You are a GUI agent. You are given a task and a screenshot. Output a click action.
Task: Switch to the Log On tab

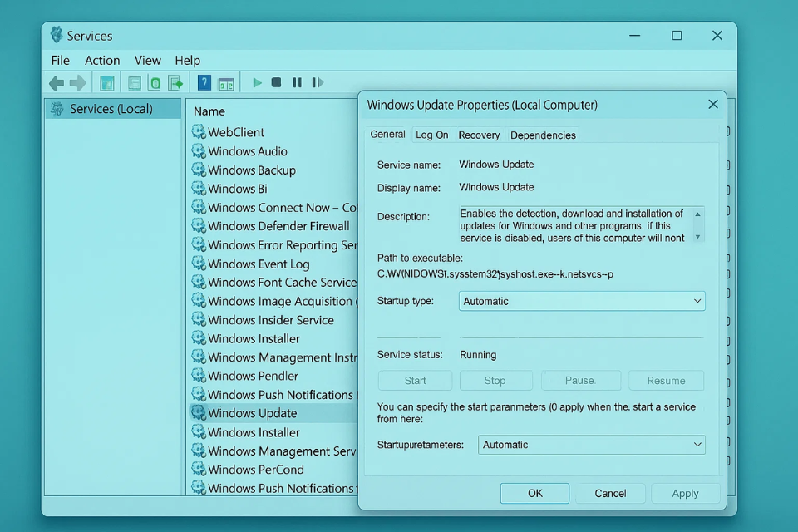click(x=431, y=135)
